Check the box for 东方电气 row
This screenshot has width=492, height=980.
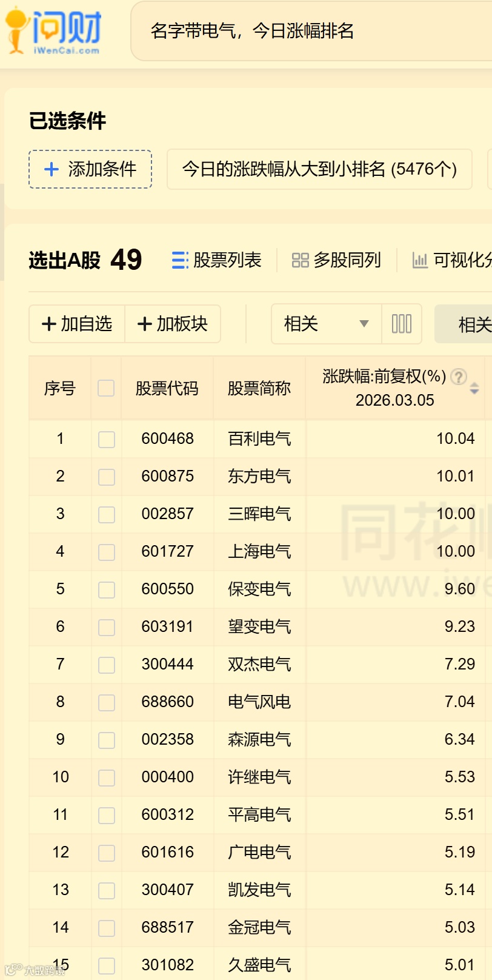107,477
